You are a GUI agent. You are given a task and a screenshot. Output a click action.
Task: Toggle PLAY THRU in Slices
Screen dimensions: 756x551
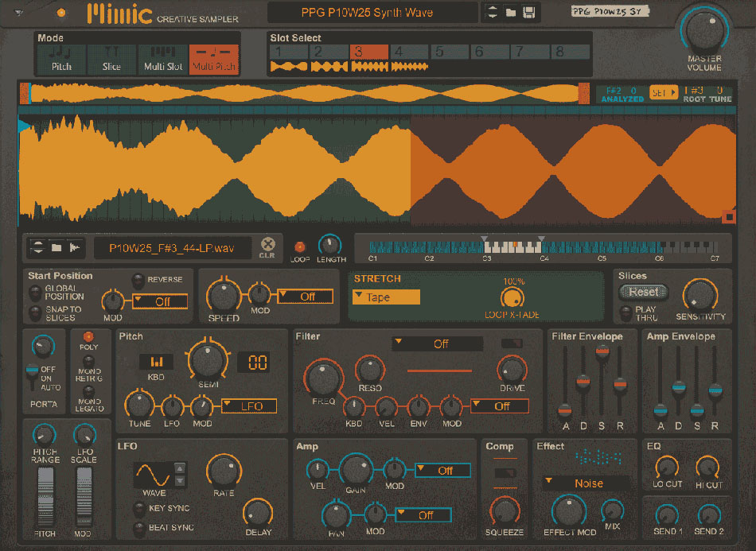(x=625, y=313)
